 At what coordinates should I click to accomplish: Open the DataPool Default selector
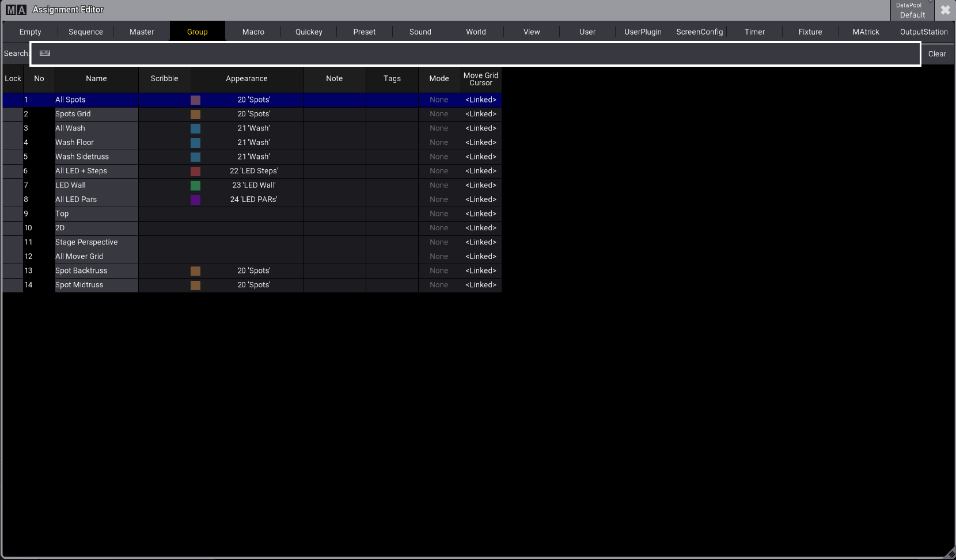[x=912, y=10]
